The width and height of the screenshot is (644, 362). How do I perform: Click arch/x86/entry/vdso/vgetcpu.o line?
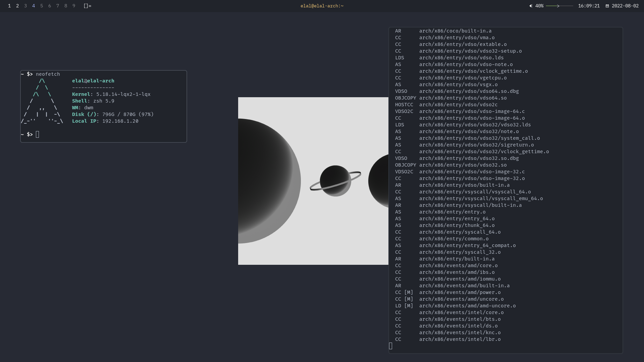pos(451,78)
